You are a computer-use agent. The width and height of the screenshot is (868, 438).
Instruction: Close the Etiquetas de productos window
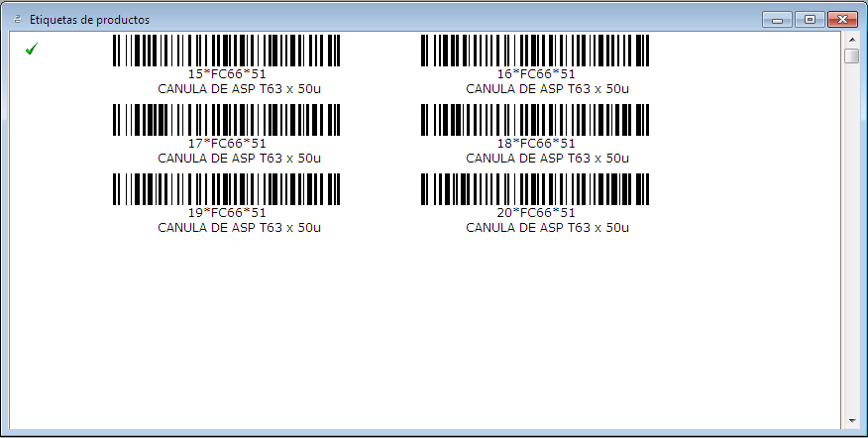click(842, 19)
